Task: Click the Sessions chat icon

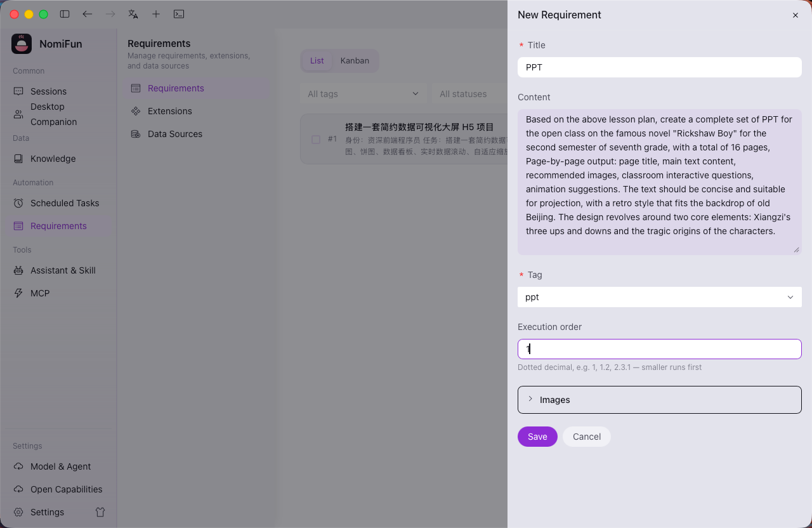Action: [18, 91]
